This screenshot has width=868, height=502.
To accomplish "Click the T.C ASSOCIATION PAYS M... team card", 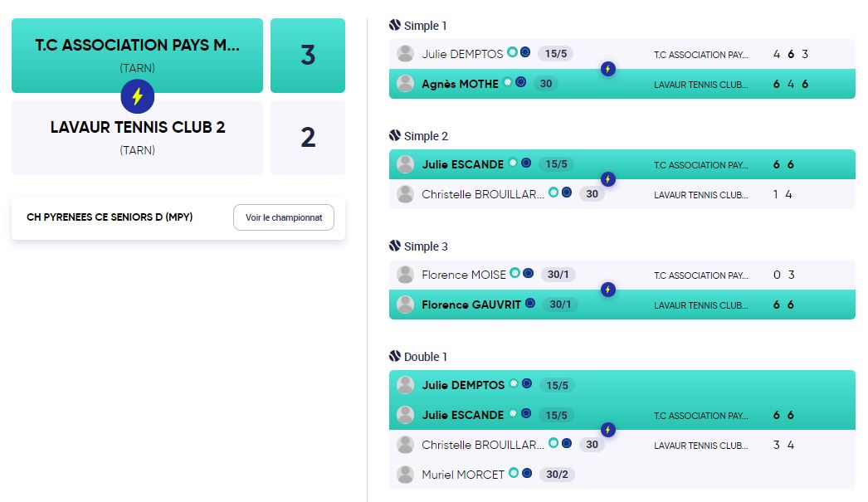I will pyautogui.click(x=137, y=56).
